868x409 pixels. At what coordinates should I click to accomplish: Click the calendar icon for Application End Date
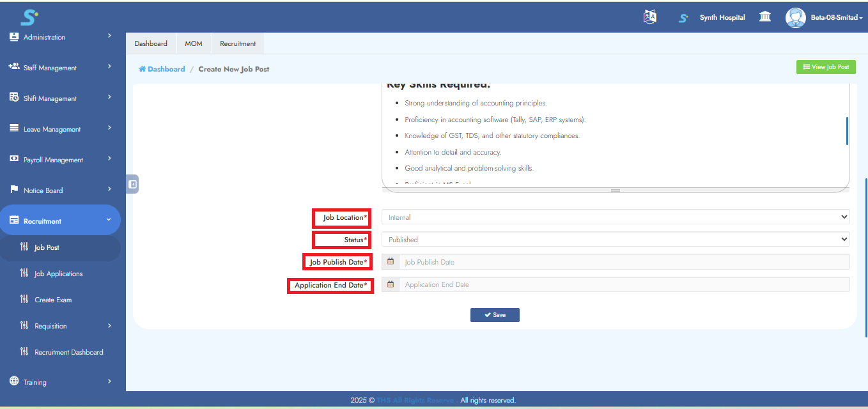point(391,284)
